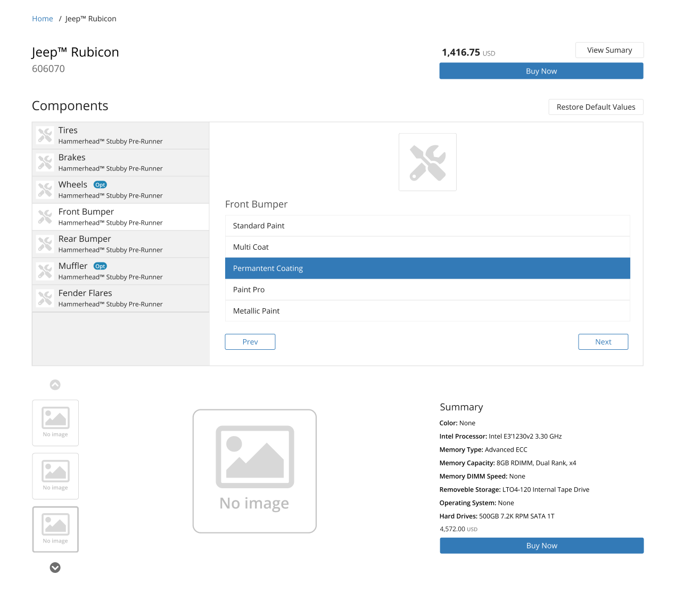This screenshot has width=676, height=616.
Task: Click the Tires component wrench icon
Action: pyautogui.click(x=45, y=135)
